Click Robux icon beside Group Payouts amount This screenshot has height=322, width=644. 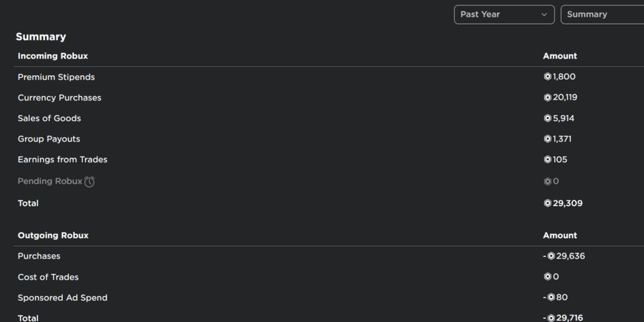coord(547,139)
